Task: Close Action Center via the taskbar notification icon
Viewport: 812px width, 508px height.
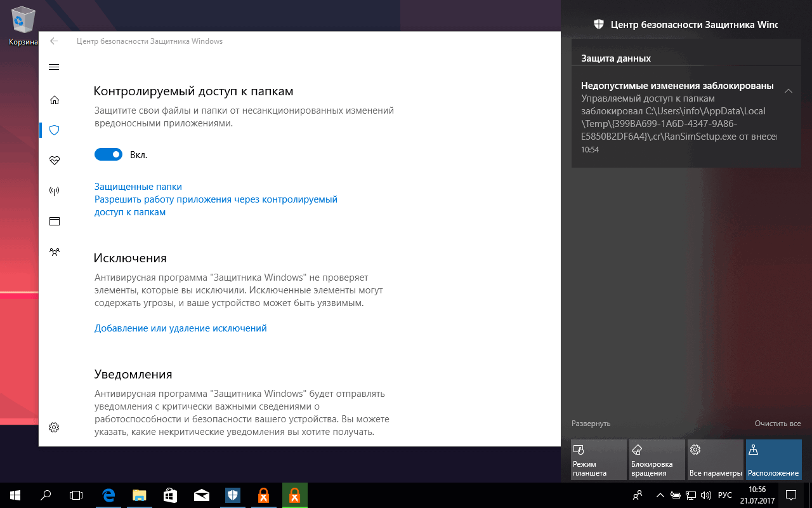Action: pos(791,495)
